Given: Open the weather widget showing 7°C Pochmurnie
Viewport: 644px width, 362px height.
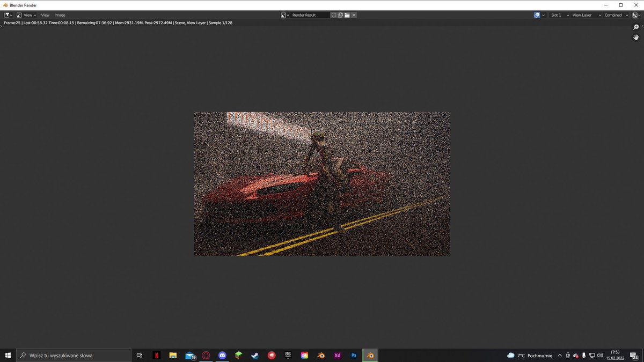Looking at the screenshot, I should 530,355.
